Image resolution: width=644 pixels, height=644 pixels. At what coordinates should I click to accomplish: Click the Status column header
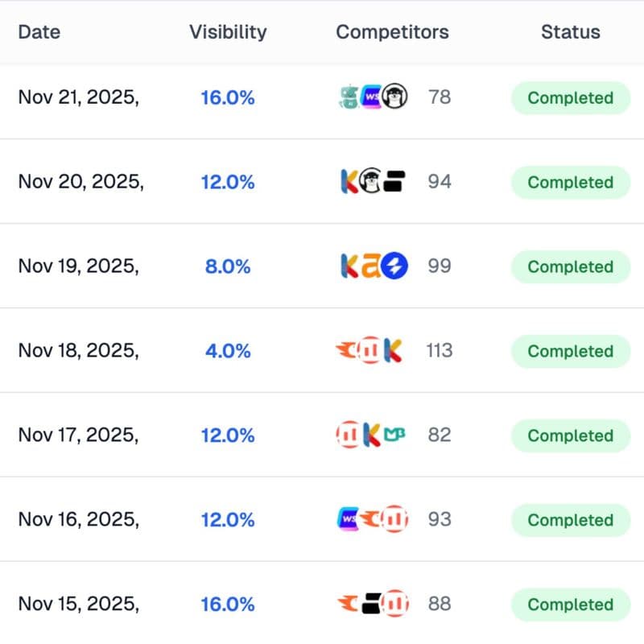click(570, 32)
